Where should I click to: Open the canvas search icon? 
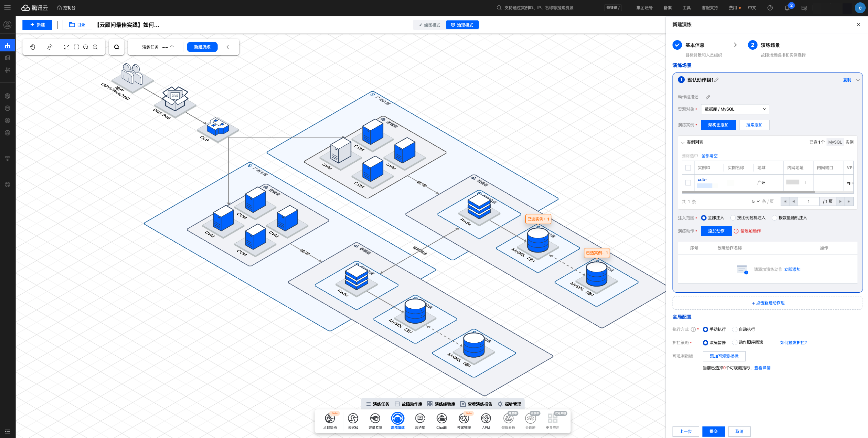pyautogui.click(x=117, y=47)
